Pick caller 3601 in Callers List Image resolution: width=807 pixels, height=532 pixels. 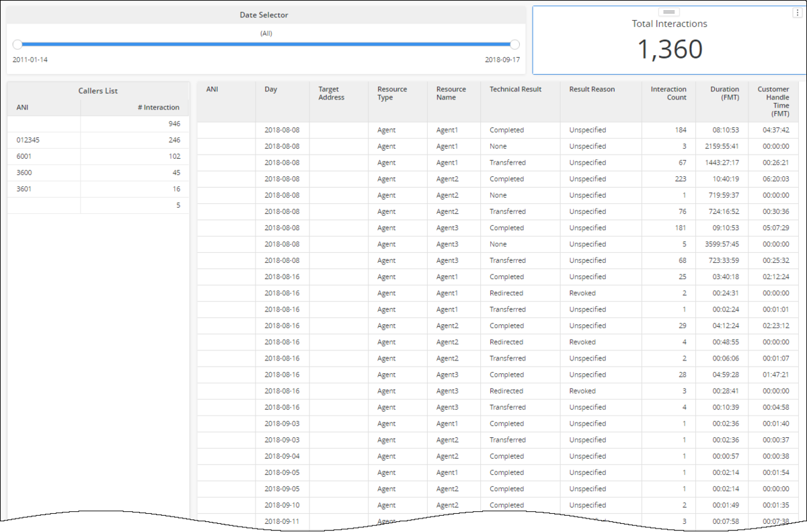(98, 189)
